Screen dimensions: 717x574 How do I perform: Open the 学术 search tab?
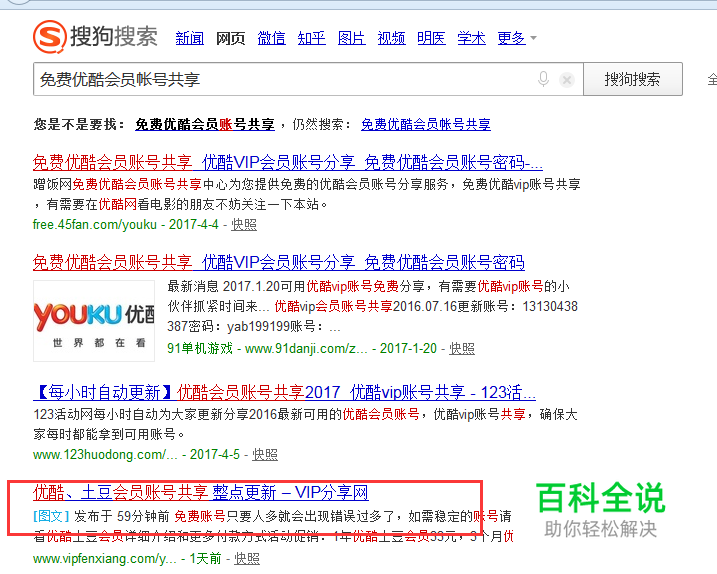(471, 38)
